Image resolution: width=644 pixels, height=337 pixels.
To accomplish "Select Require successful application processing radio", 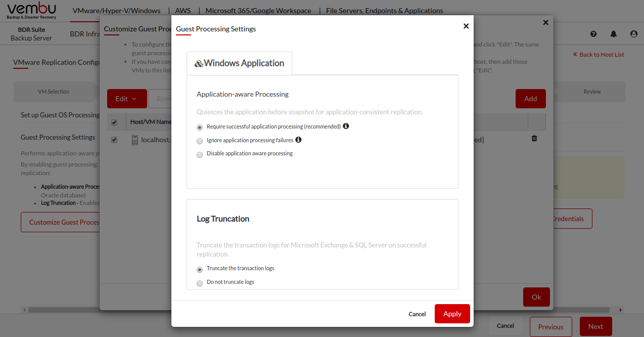I will (x=200, y=127).
